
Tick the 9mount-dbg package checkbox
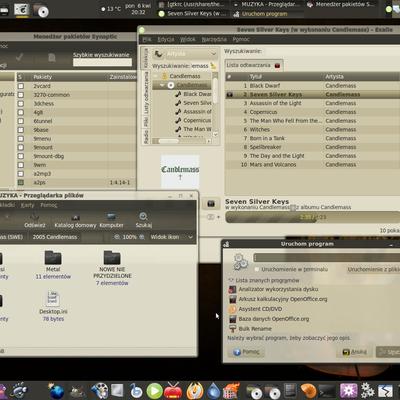tap(21, 156)
